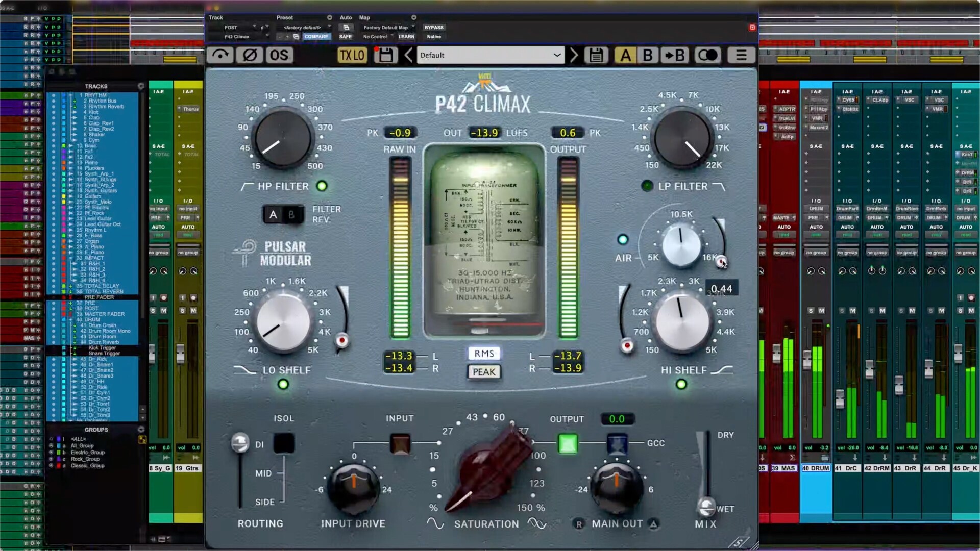This screenshot has height=551, width=980.
Task: Toggle the phase invert Ø icon
Action: pos(250,55)
